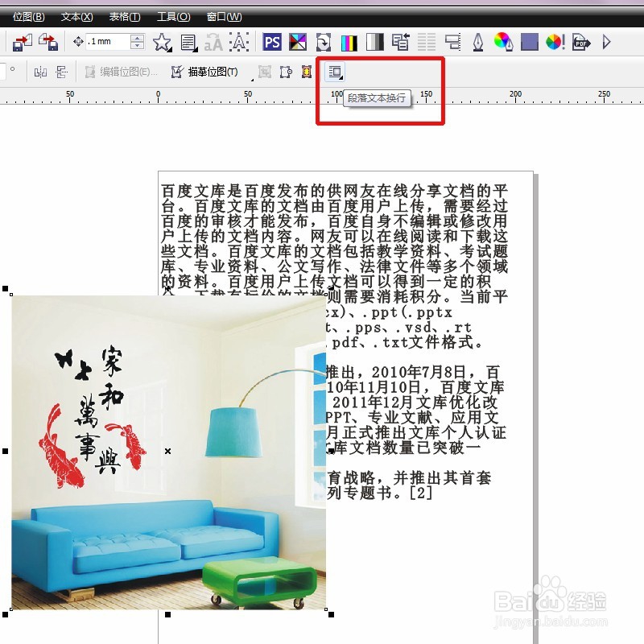The width and height of the screenshot is (644, 644).
Task: Increase the nudge value with up arrow
Action: (137, 37)
